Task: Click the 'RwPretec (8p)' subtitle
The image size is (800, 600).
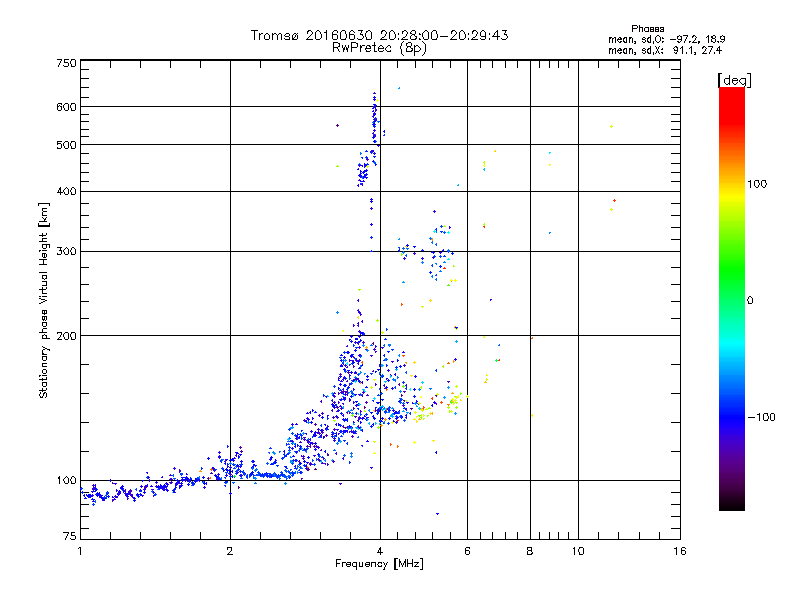Action: click(x=379, y=48)
